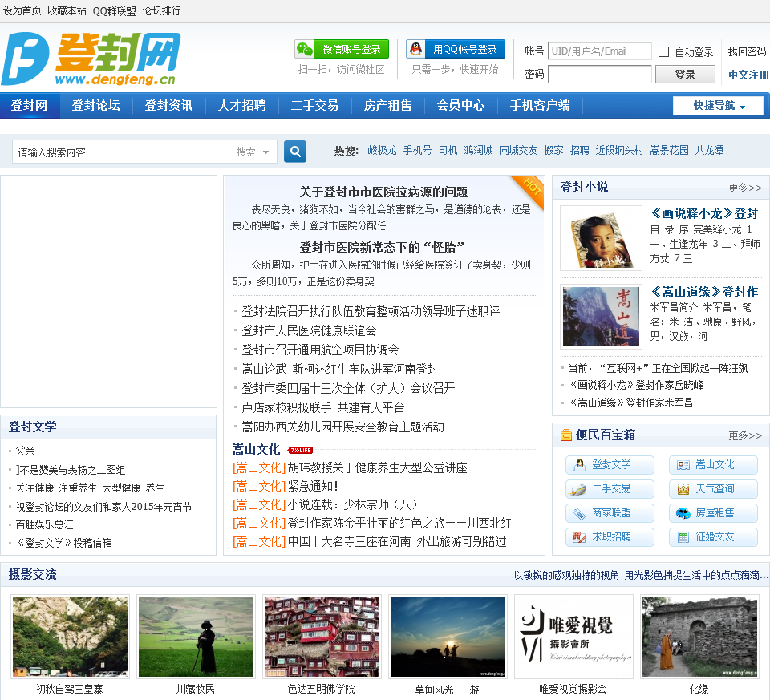Click hot search term 鸿润城

coord(478,150)
